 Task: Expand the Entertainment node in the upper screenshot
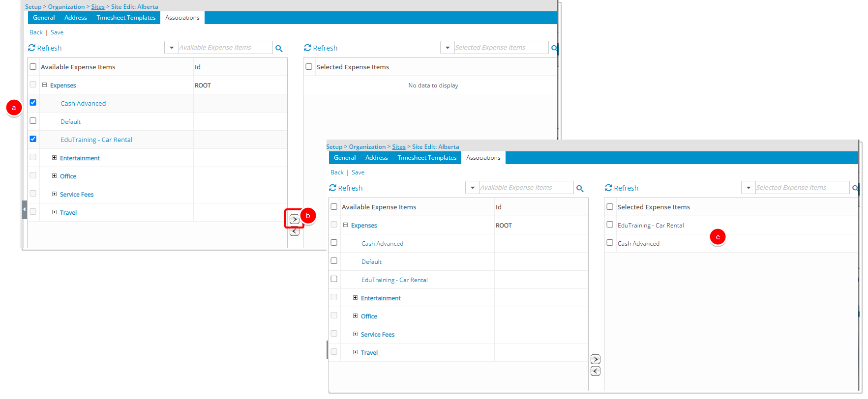54,158
